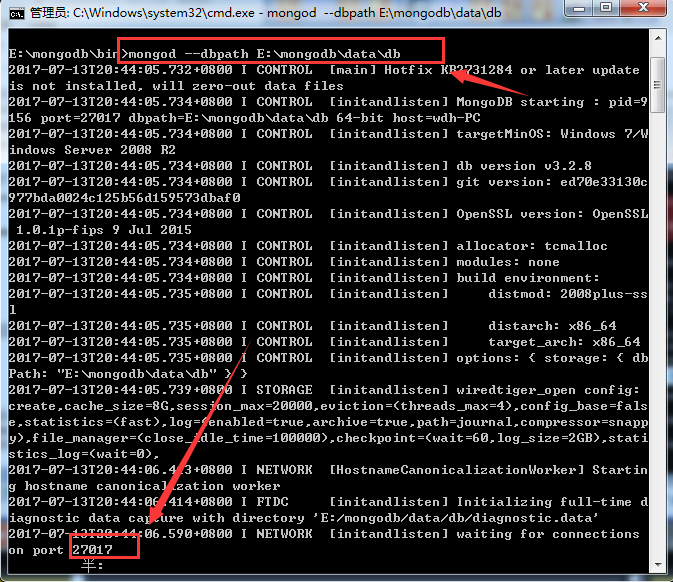The image size is (673, 582).
Task: Close the cmd.exe window
Action: click(643, 8)
